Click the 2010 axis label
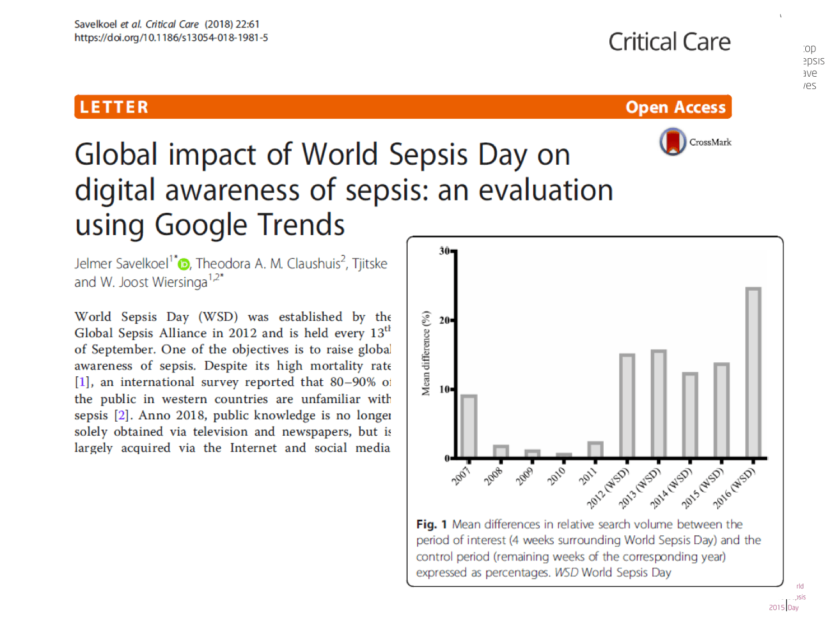Screen dimensions: 840x630 [x=557, y=475]
